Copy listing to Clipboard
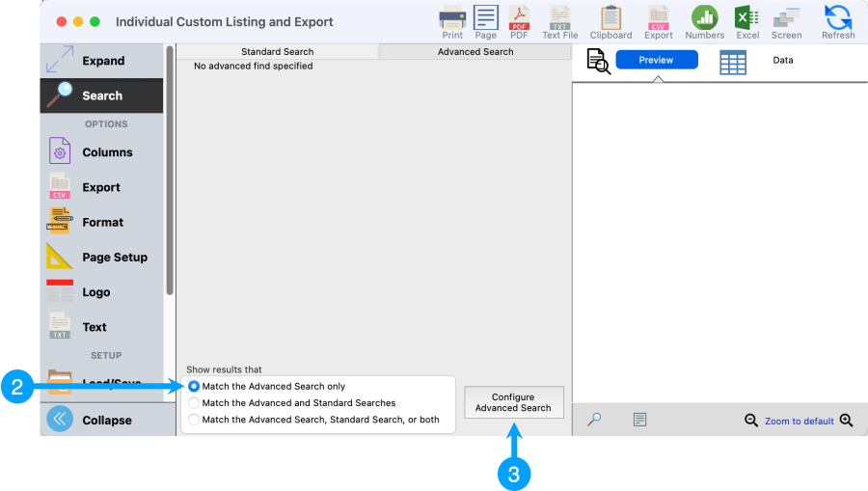The height and width of the screenshot is (491, 868). pyautogui.click(x=610, y=20)
